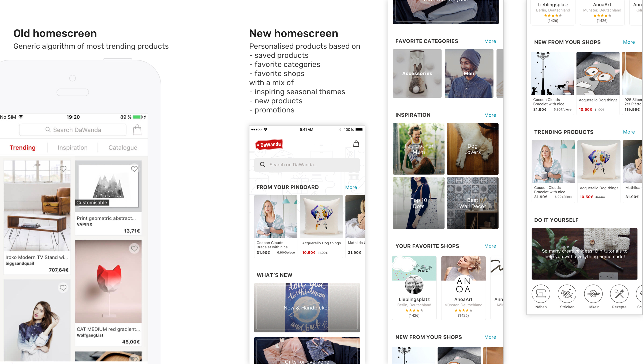Expand More for Trending Products
The image size is (643, 364).
click(x=629, y=132)
